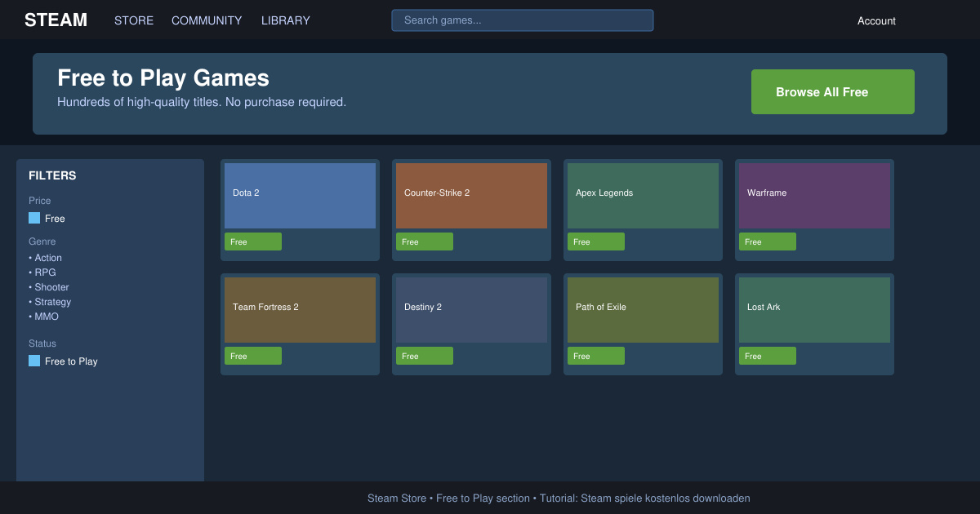Viewport: 980px width, 514px height.
Task: Filter by Action genre
Action: 46,258
